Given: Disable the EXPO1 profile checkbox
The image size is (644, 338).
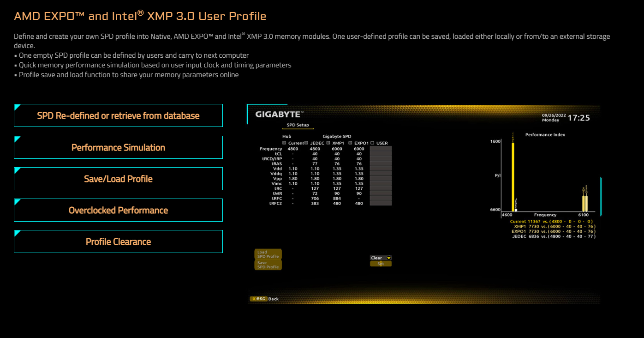Looking at the screenshot, I should tap(350, 143).
